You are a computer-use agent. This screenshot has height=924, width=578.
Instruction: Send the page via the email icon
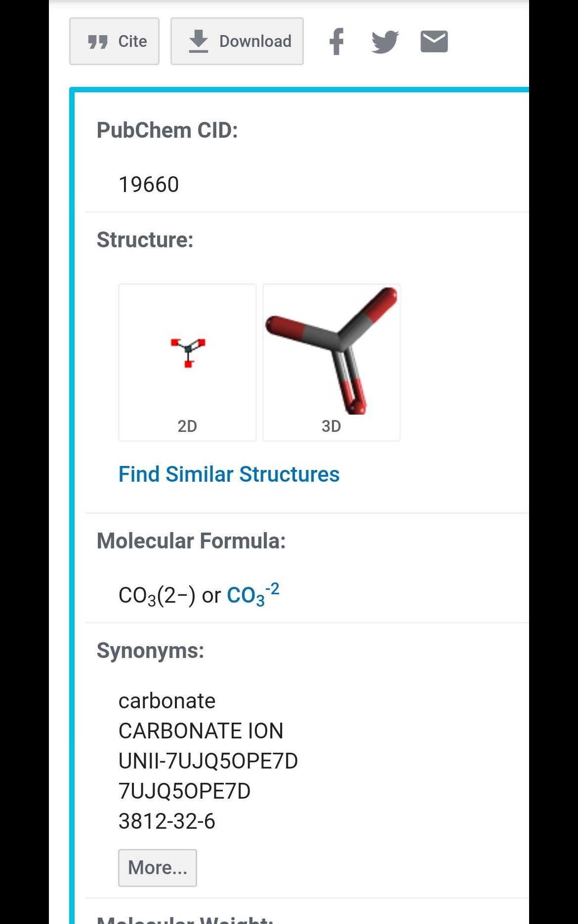pyautogui.click(x=434, y=41)
